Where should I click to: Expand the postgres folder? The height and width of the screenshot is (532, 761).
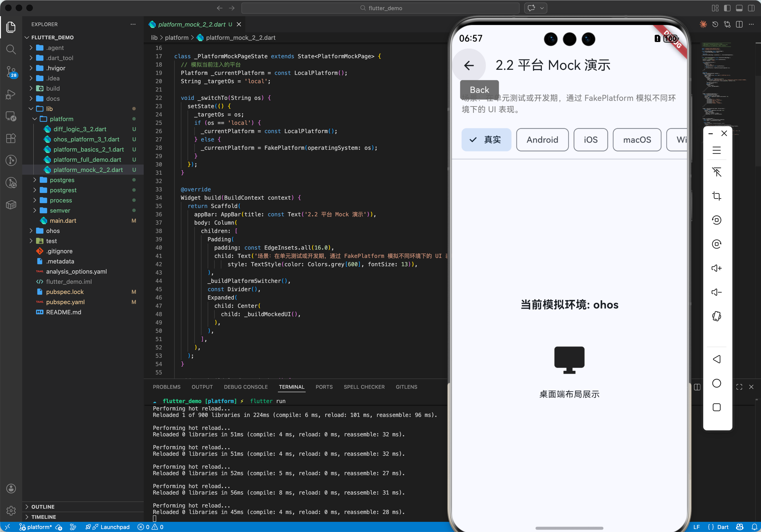pyautogui.click(x=62, y=180)
